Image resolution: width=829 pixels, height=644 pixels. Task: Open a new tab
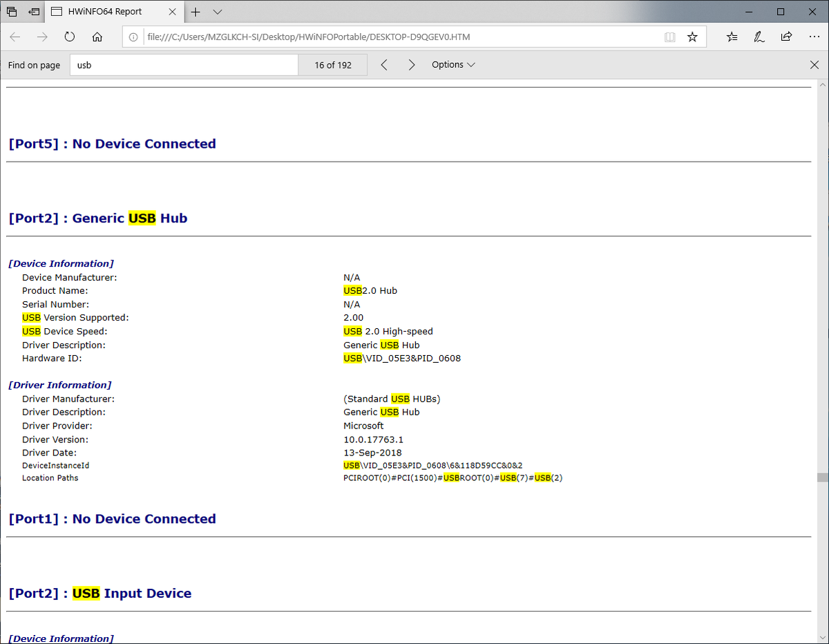click(196, 12)
